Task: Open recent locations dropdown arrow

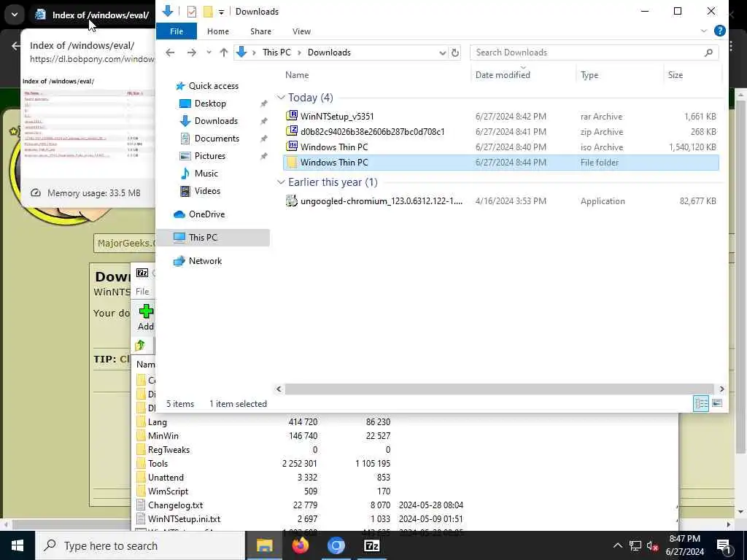Action: coord(209,52)
